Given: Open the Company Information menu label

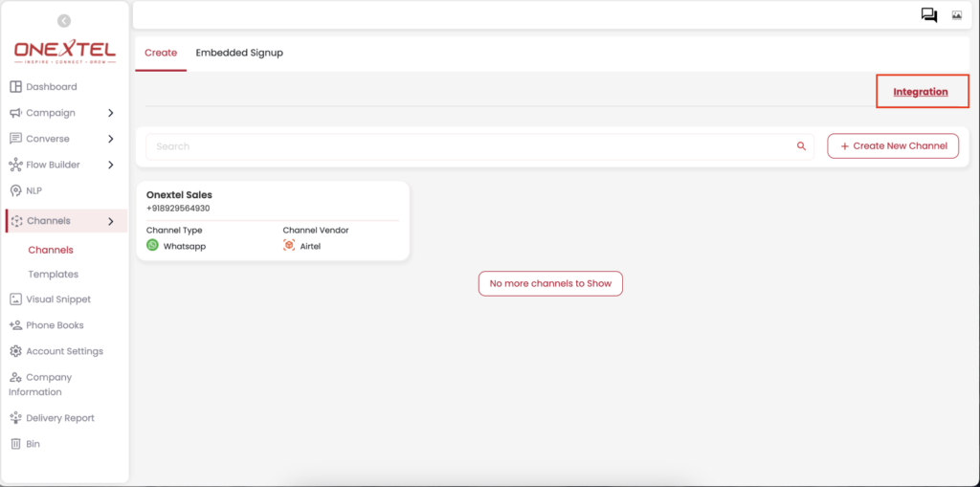Looking at the screenshot, I should tap(40, 385).
